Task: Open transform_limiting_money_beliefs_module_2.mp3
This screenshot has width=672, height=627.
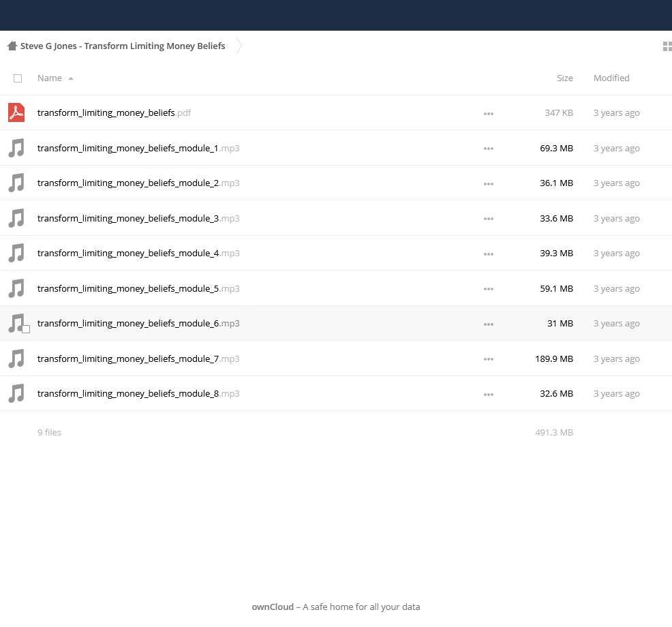Action: tap(138, 183)
